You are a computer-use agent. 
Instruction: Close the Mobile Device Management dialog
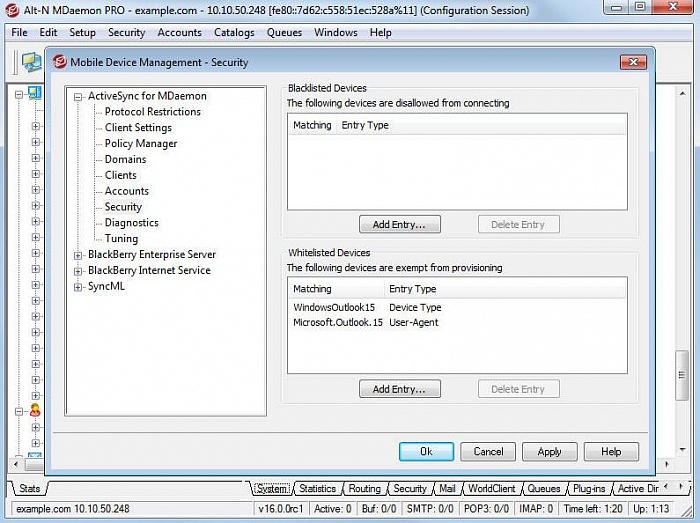633,62
